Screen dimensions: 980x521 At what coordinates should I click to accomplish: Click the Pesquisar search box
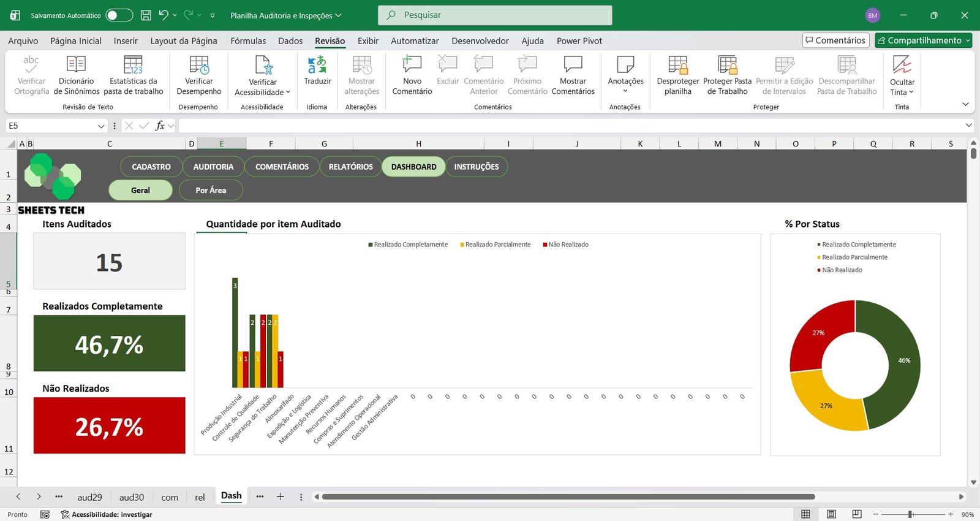495,15
